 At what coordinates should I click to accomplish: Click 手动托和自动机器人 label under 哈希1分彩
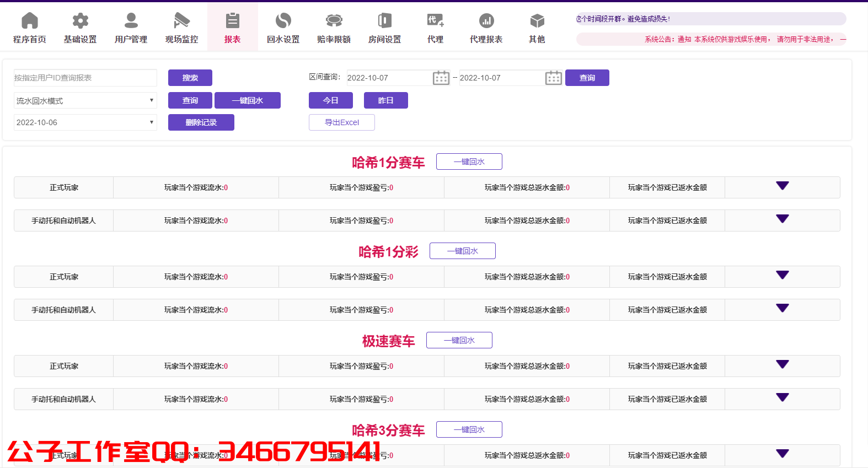(x=64, y=310)
